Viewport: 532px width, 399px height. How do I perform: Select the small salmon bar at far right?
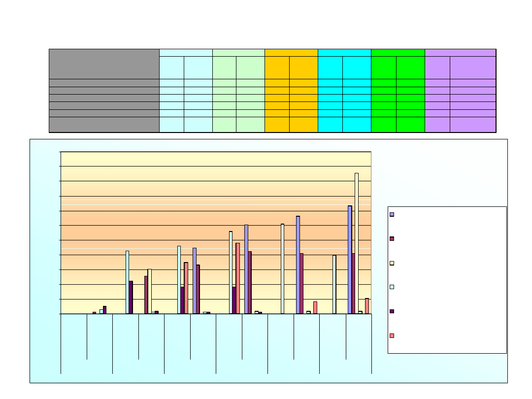367,305
